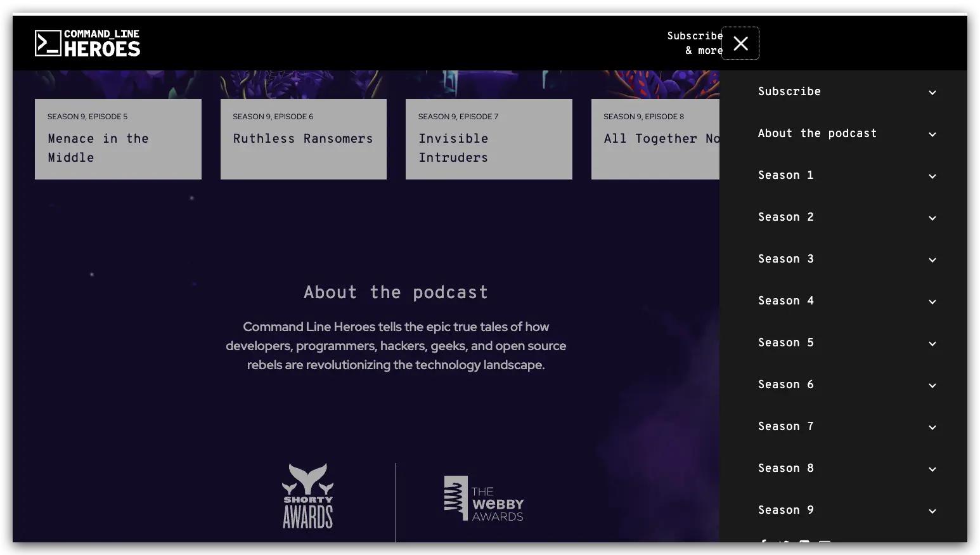Click the 'Subscribe & more' header label
The image size is (980, 555).
tap(695, 43)
